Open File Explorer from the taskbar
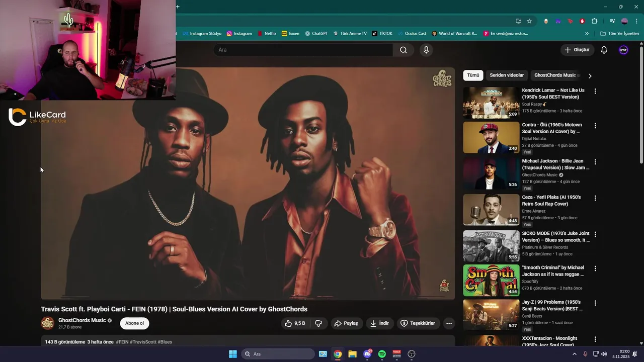 [352, 354]
